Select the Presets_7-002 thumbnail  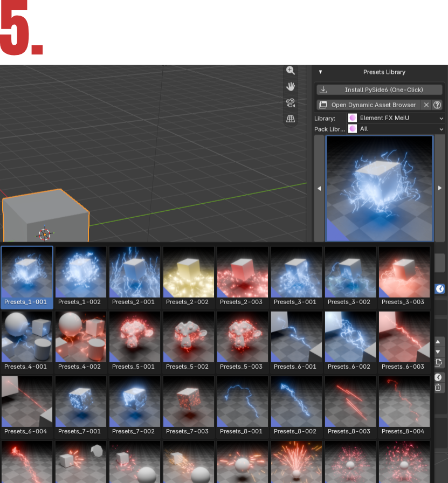pos(135,406)
